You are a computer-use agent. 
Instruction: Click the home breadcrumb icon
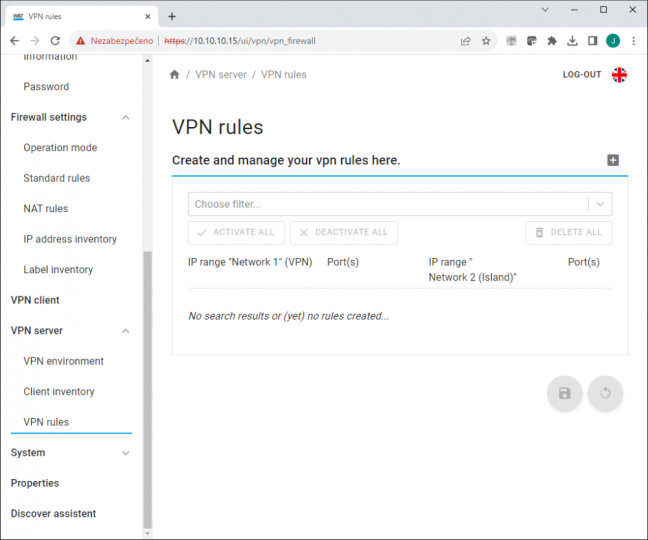tap(174, 74)
